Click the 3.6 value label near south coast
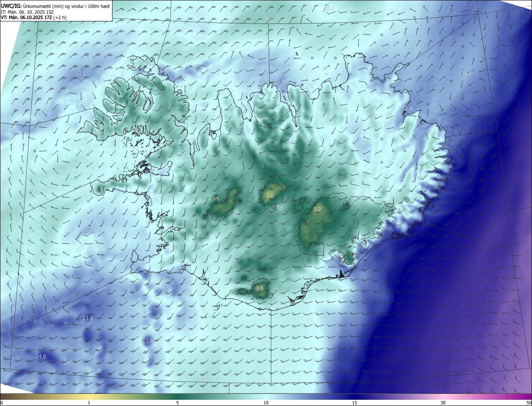This screenshot has height=406, width=532. (x=259, y=288)
